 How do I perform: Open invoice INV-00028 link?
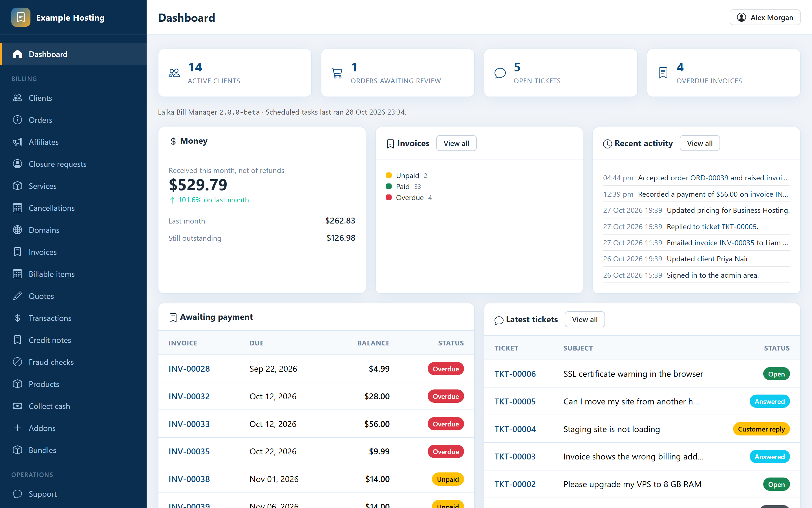click(189, 369)
